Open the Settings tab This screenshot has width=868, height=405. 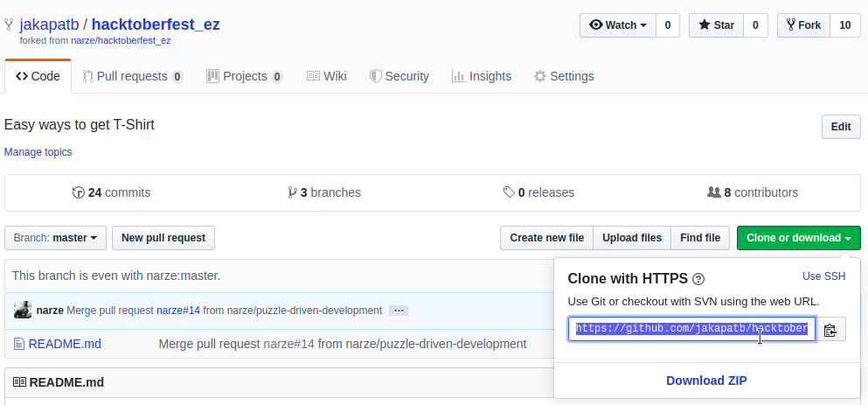564,76
